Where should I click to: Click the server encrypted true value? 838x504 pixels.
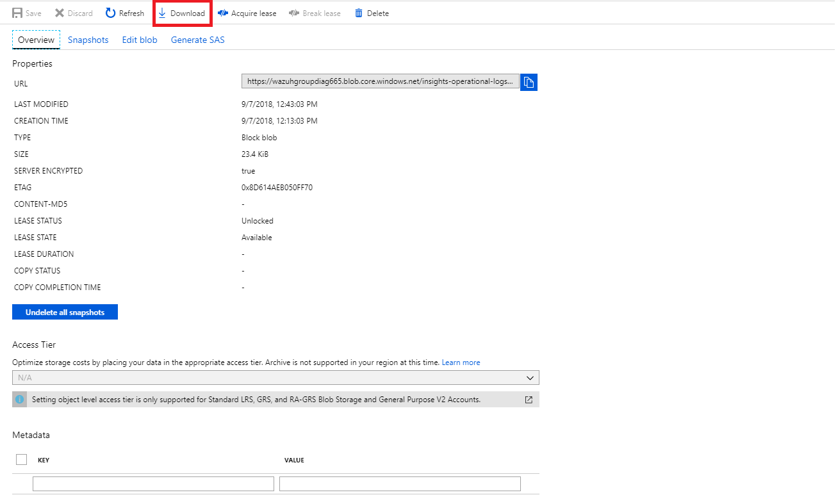coord(249,171)
